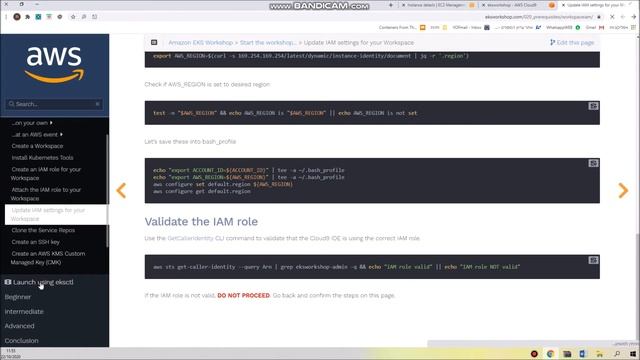
Task: Open 'Clone the Service Repos' page
Action: (43, 230)
